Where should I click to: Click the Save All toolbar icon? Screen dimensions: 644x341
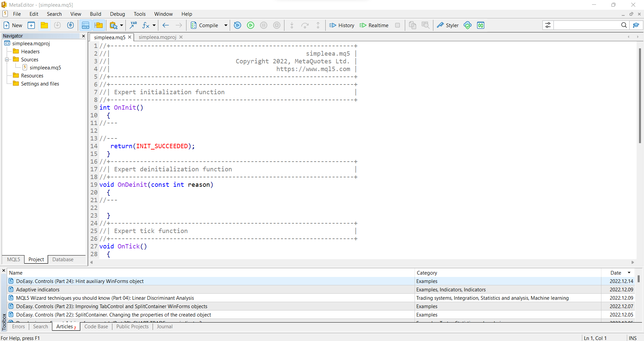(x=70, y=25)
